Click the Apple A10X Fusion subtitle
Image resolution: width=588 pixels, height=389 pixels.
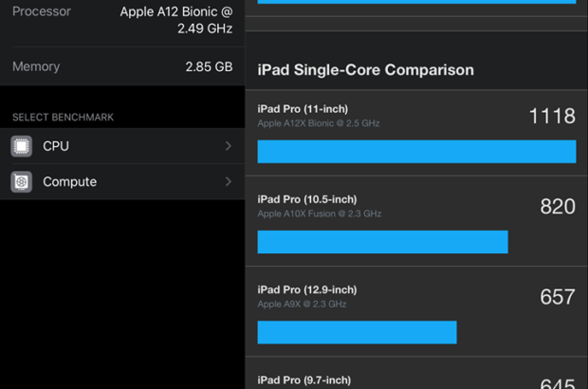click(x=320, y=214)
